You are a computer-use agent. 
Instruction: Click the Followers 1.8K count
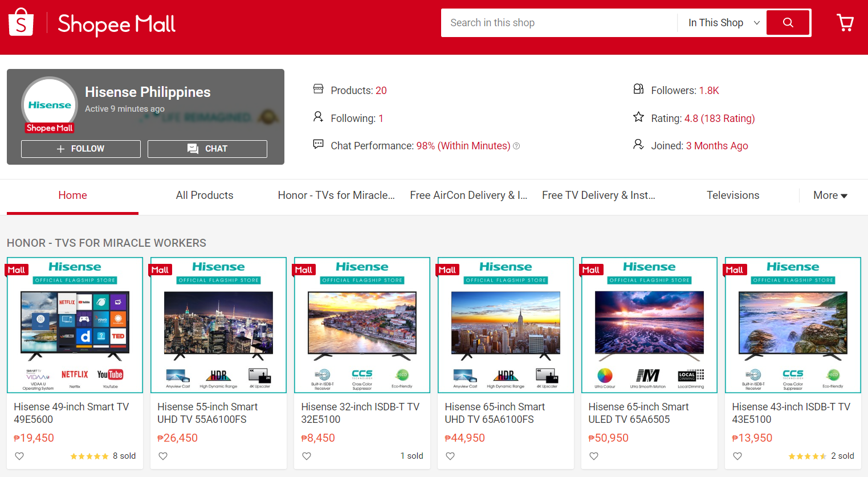coord(709,91)
